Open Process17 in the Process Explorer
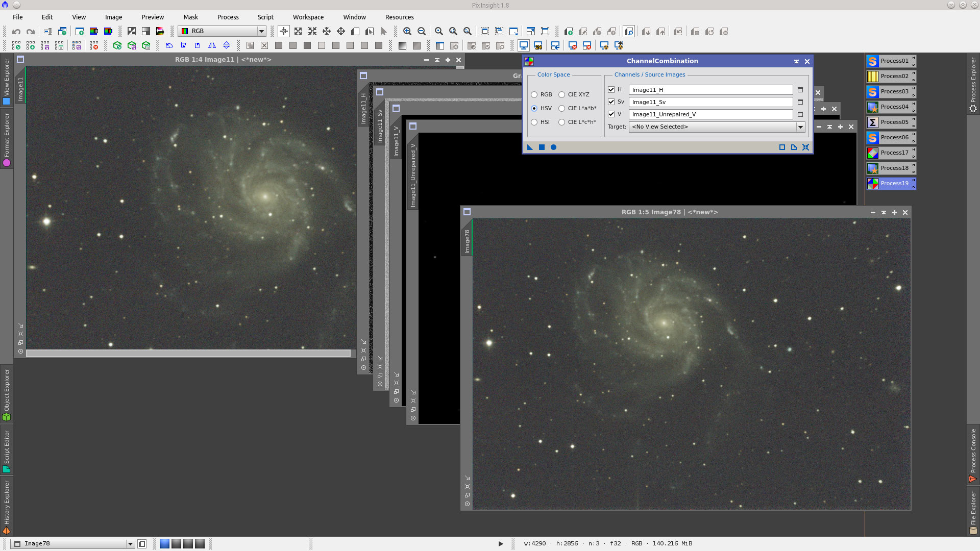 (x=895, y=153)
